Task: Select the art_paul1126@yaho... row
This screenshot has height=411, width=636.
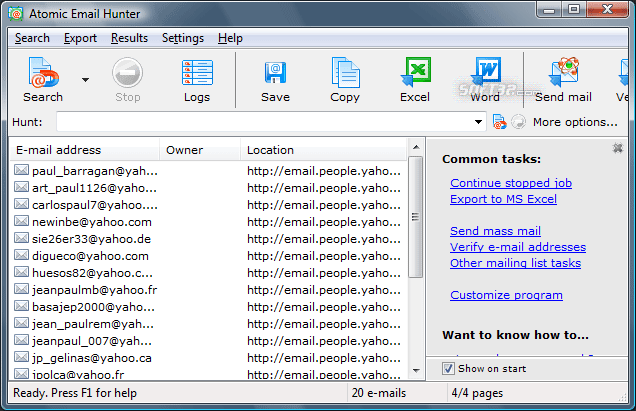Action: 208,188
